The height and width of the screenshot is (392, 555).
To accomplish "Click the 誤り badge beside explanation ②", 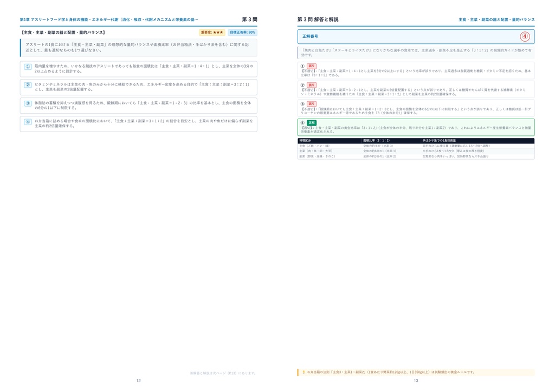I will (x=312, y=85).
